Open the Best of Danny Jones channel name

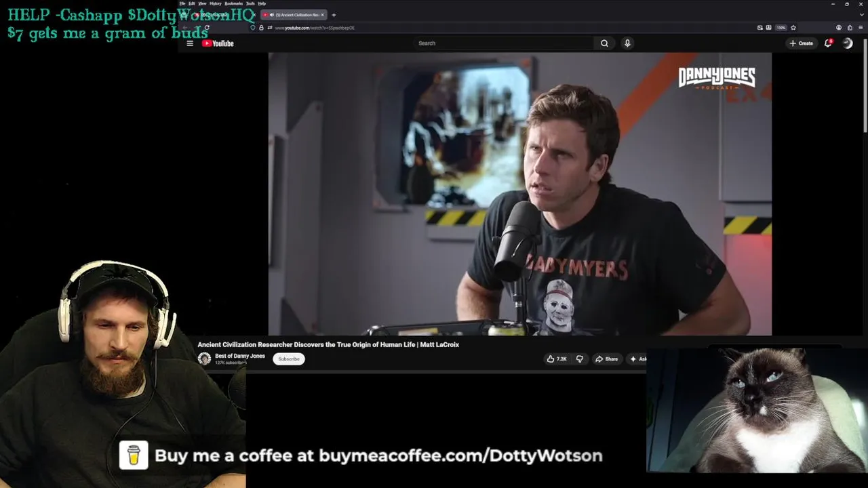point(240,356)
